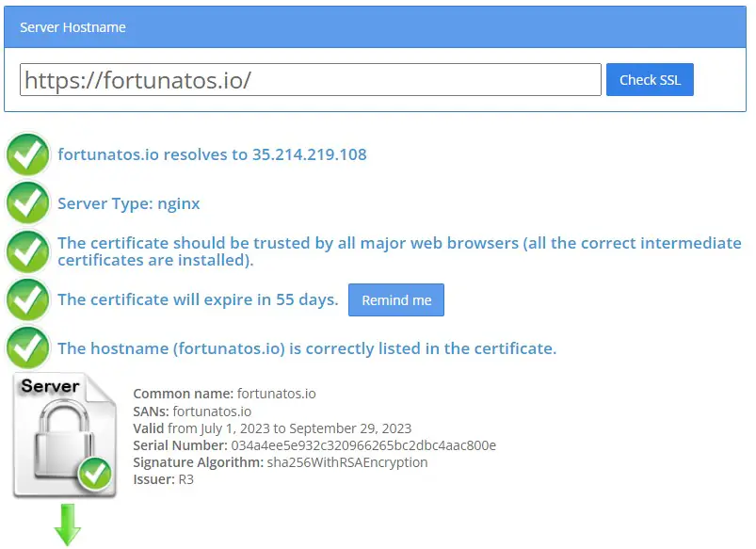Select 'fortunatos.io resolves to 35.214.219.108' text
Image resolution: width=756 pixels, height=549 pixels.
point(212,154)
